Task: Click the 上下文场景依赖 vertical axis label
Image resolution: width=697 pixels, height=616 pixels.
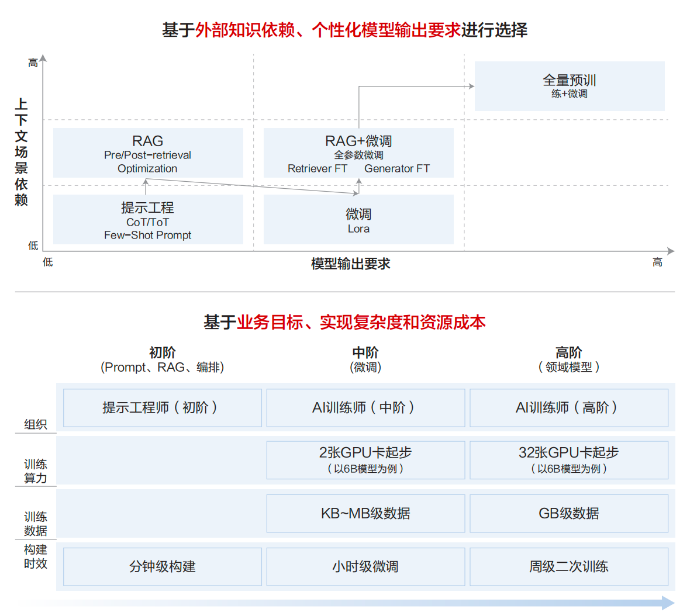Action: pos(22,152)
